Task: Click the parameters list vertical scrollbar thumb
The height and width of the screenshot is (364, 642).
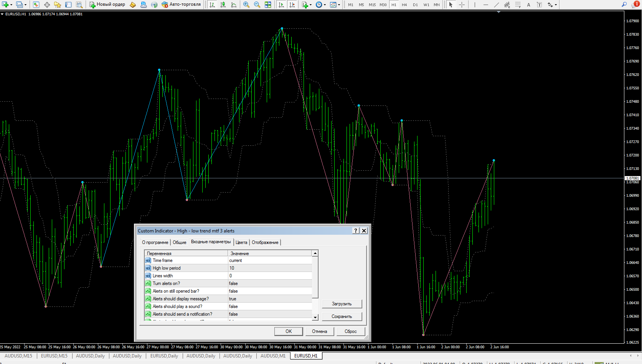Action: 315,277
